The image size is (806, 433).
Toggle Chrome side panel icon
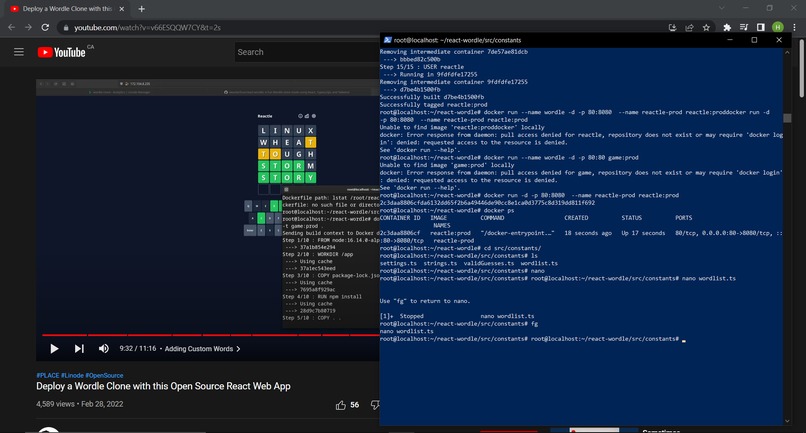point(761,27)
